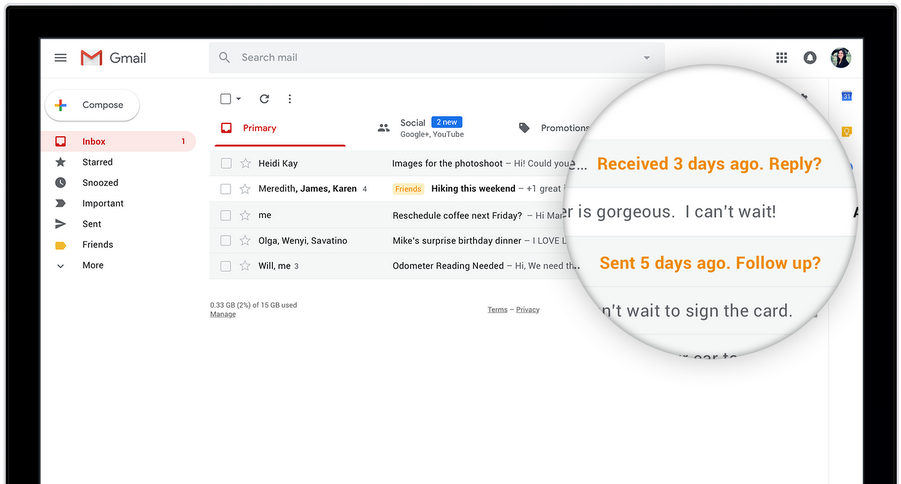Open the Terms link
901x484 pixels.
tap(498, 309)
